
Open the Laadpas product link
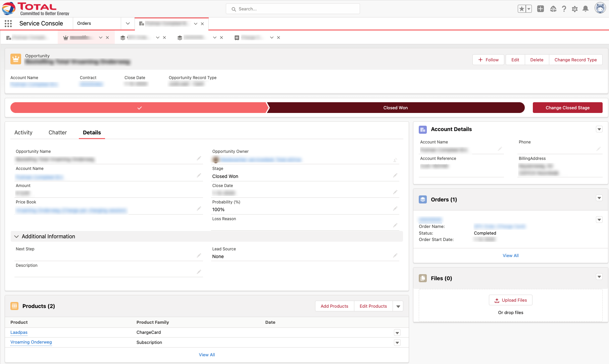pos(19,332)
